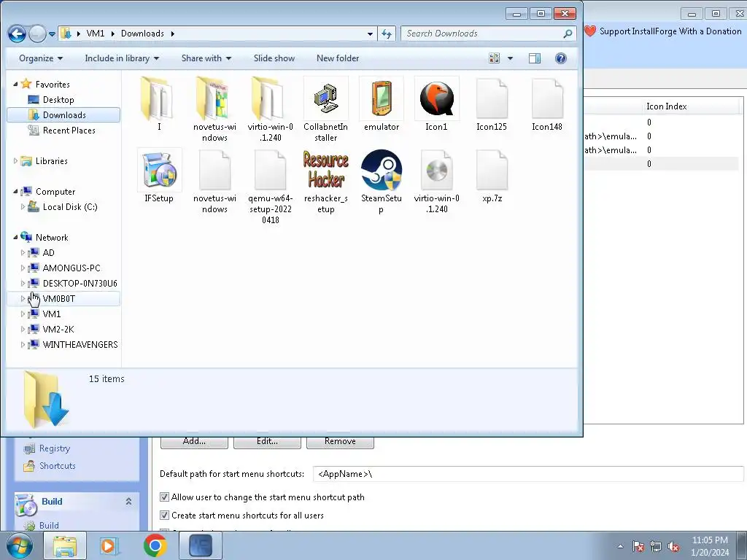Open Windows Explorer from taskbar
The width and height of the screenshot is (747, 560).
click(65, 545)
